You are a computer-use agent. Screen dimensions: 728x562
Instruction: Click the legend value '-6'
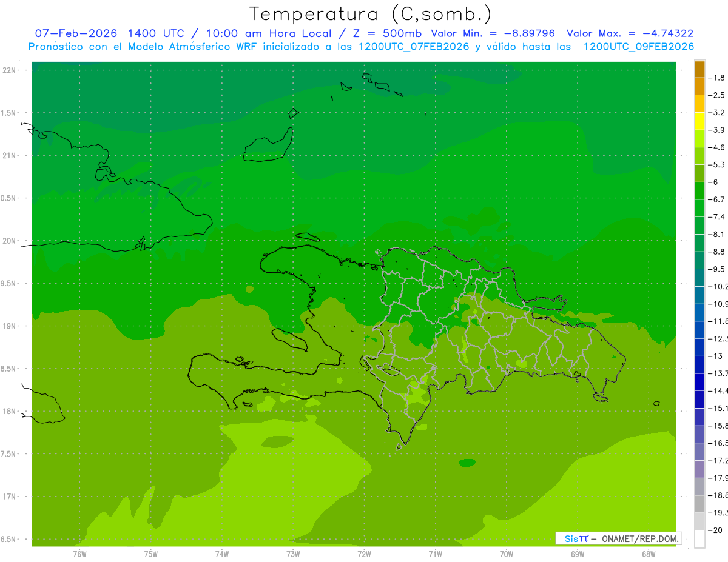pos(714,182)
